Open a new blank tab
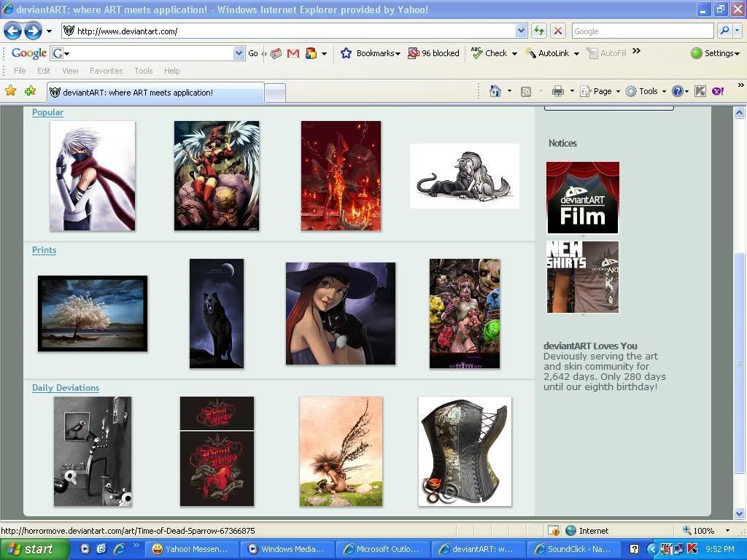 pos(275,93)
